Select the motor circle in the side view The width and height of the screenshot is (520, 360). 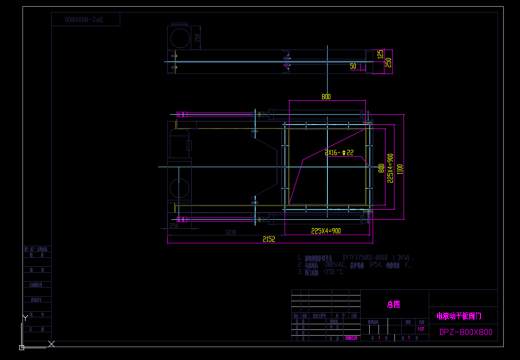tap(180, 38)
